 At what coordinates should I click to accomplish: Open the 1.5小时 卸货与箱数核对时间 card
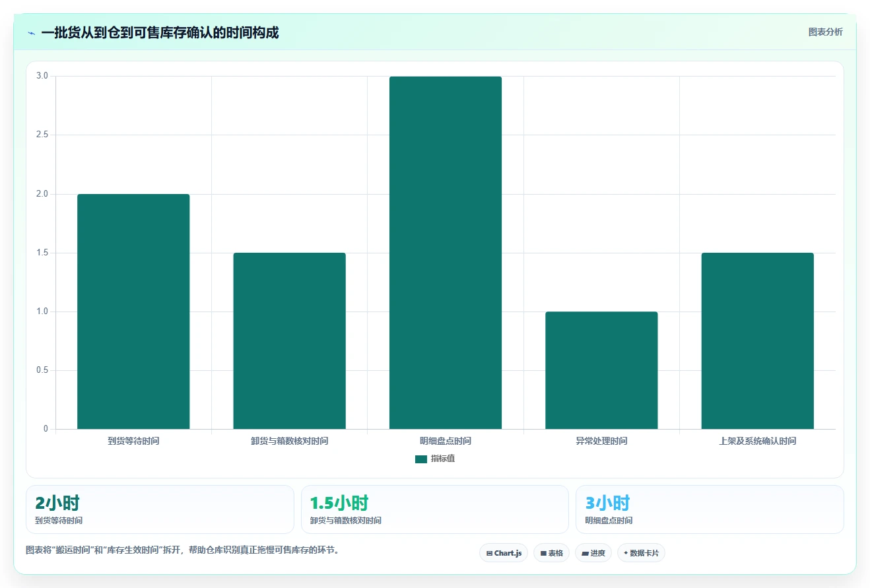[x=435, y=509]
